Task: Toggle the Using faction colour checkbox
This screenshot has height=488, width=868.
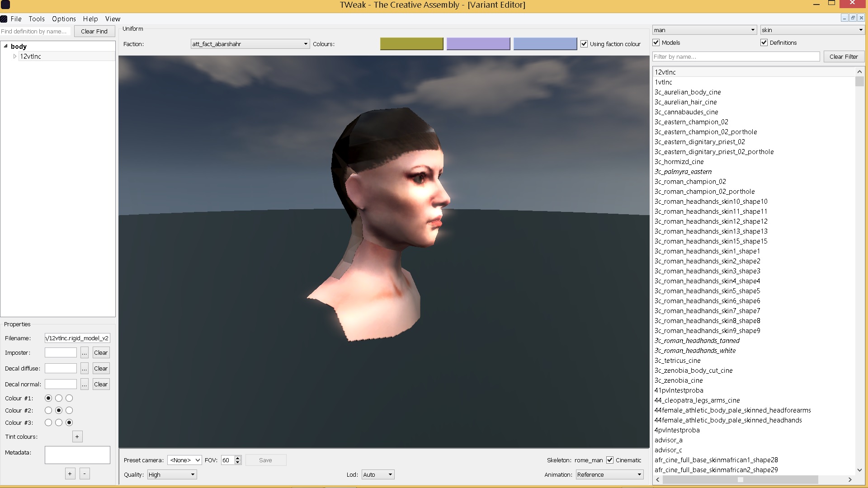Action: [584, 44]
